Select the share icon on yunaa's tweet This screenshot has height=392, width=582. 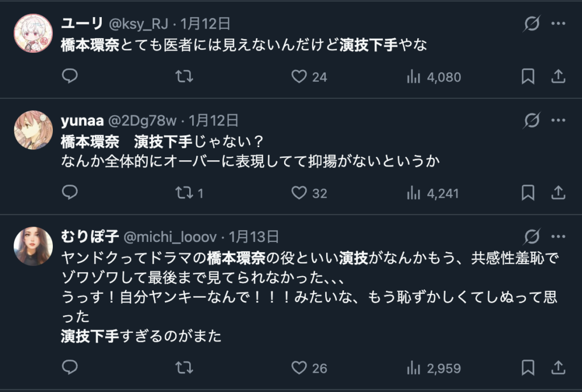pyautogui.click(x=557, y=193)
